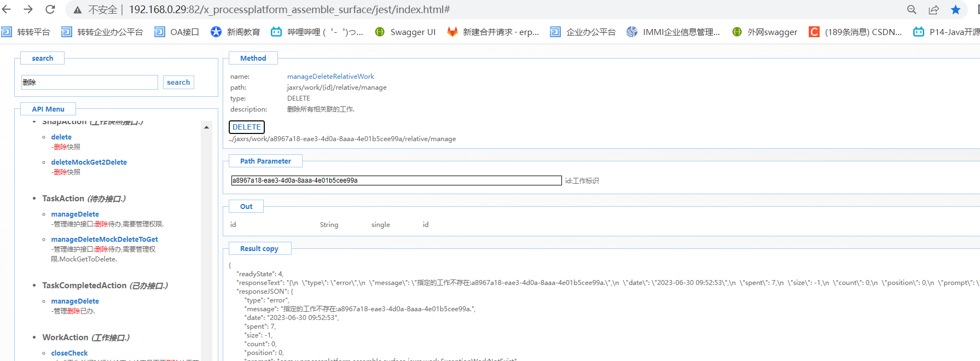This screenshot has width=980, height=361.
Task: Select the WorkAction group heading
Action: pos(86,337)
